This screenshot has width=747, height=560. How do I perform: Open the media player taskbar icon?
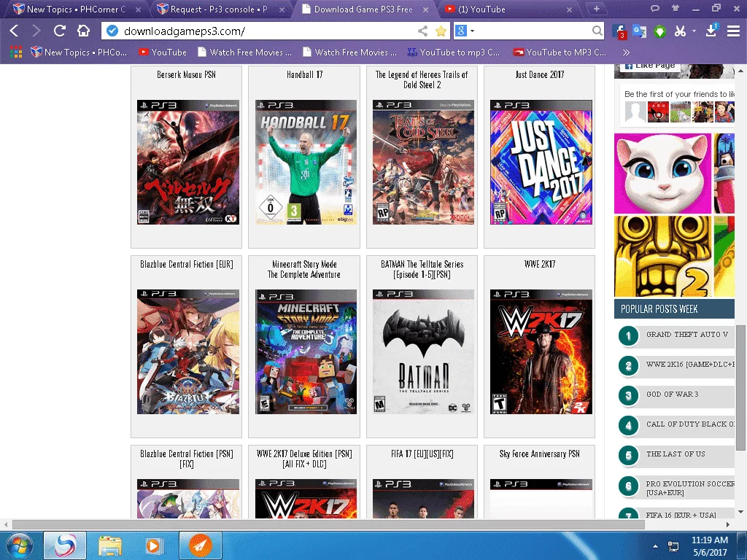[153, 545]
